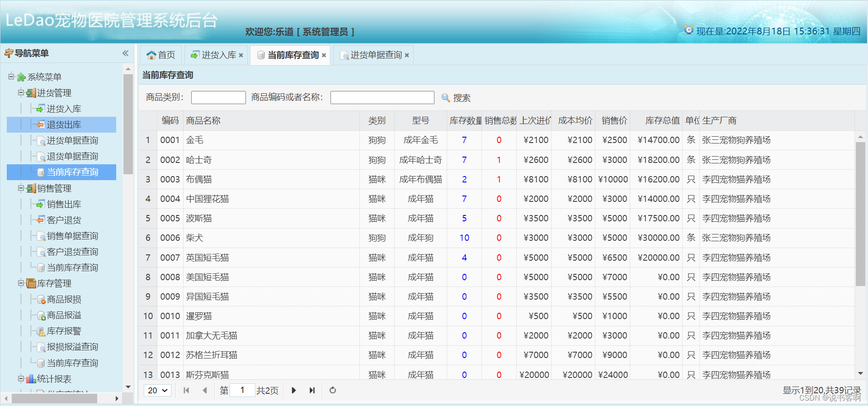868x406 pixels.
Task: Click product code 0007 cell
Action: [170, 258]
